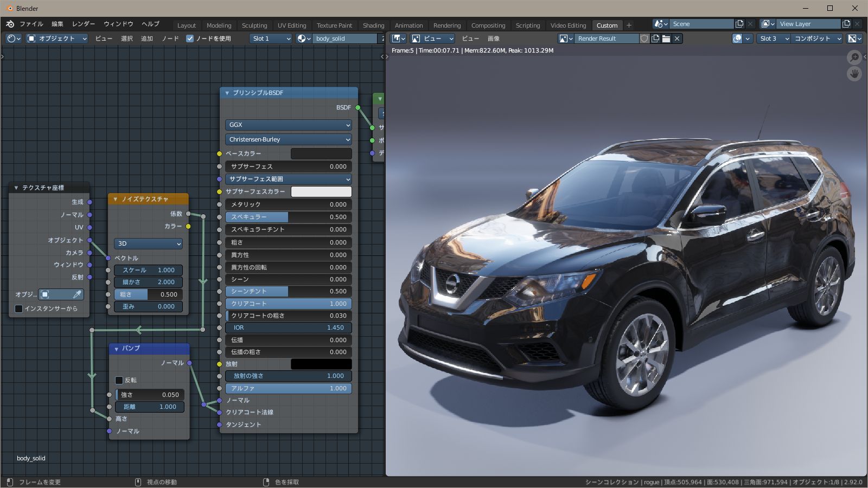Click the View Layer browse icon
The width and height of the screenshot is (868, 488).
pos(768,24)
